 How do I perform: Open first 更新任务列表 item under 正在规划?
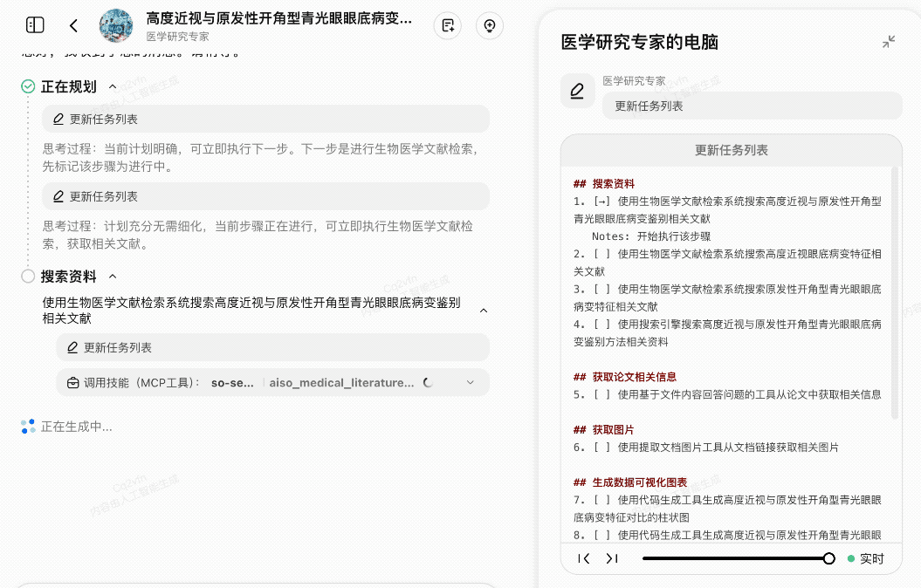[x=265, y=120]
